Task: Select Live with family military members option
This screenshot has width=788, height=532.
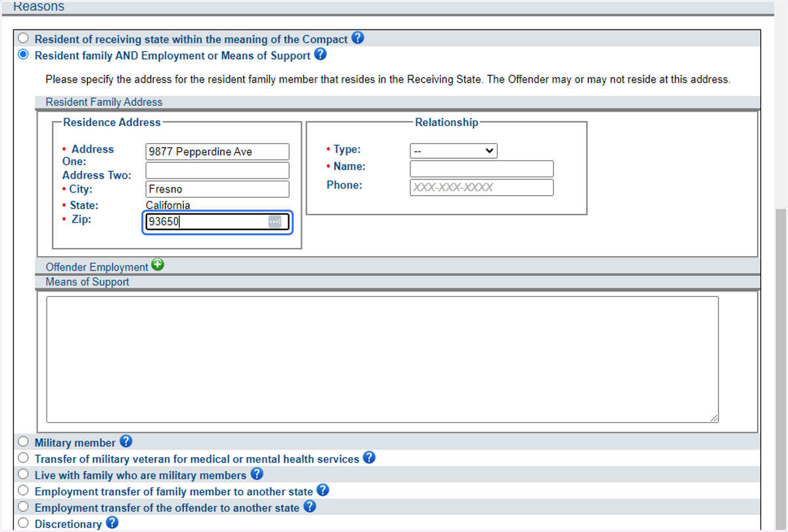Action: point(24,474)
